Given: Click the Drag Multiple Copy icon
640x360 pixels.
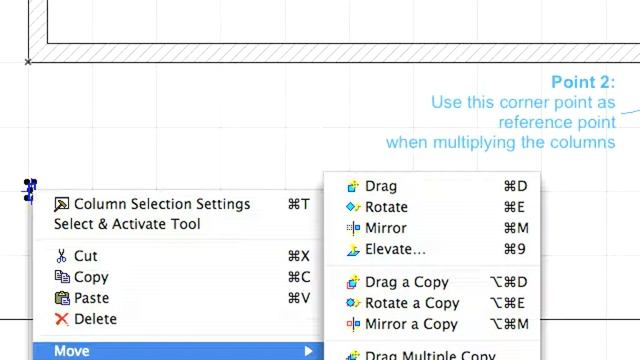Looking at the screenshot, I should pyautogui.click(x=353, y=355).
